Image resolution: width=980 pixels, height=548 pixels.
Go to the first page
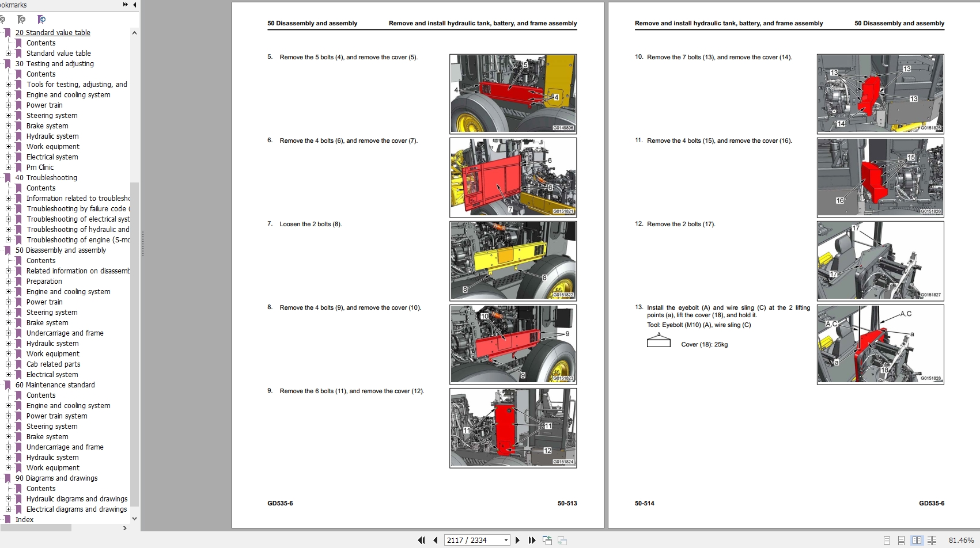click(421, 540)
